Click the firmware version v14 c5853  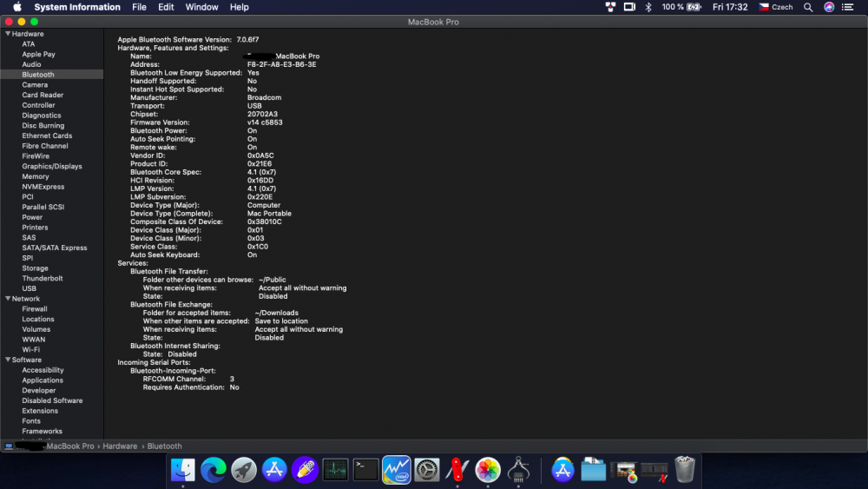pos(265,122)
